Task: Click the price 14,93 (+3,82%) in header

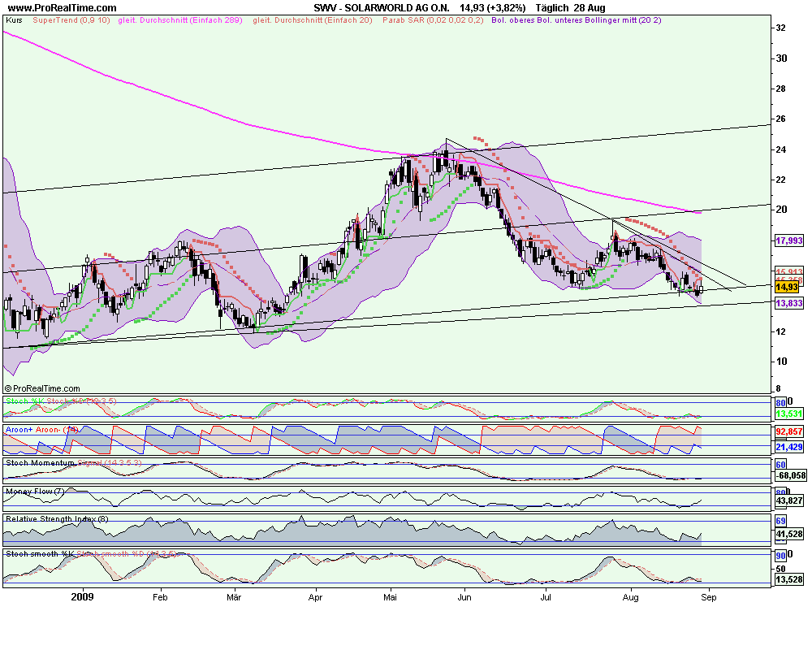Action: [493, 8]
